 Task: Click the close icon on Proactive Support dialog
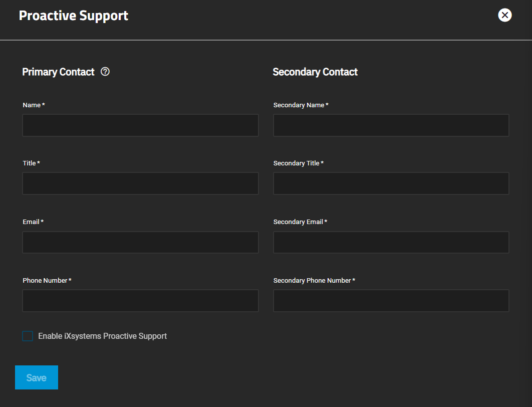click(504, 15)
